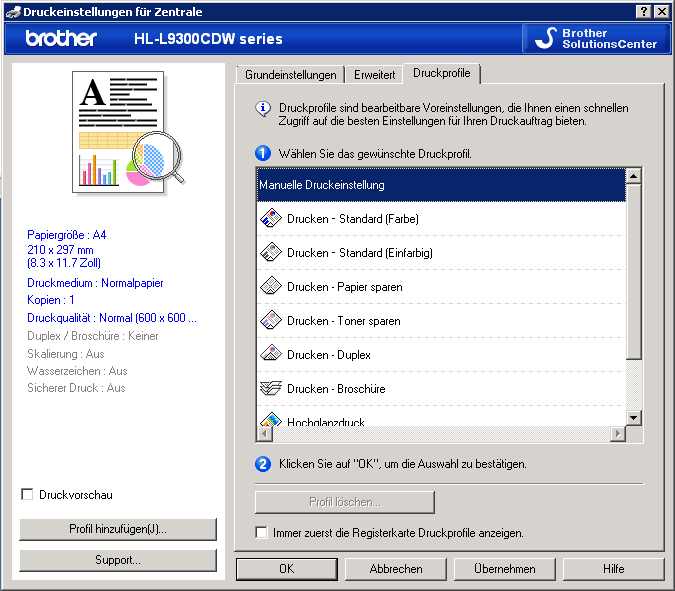Click the vertical scrollbar thumb of profile list

[634, 271]
